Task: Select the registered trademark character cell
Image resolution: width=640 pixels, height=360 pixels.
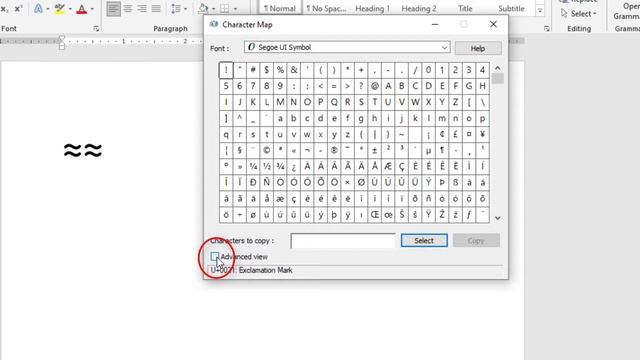Action: click(334, 151)
